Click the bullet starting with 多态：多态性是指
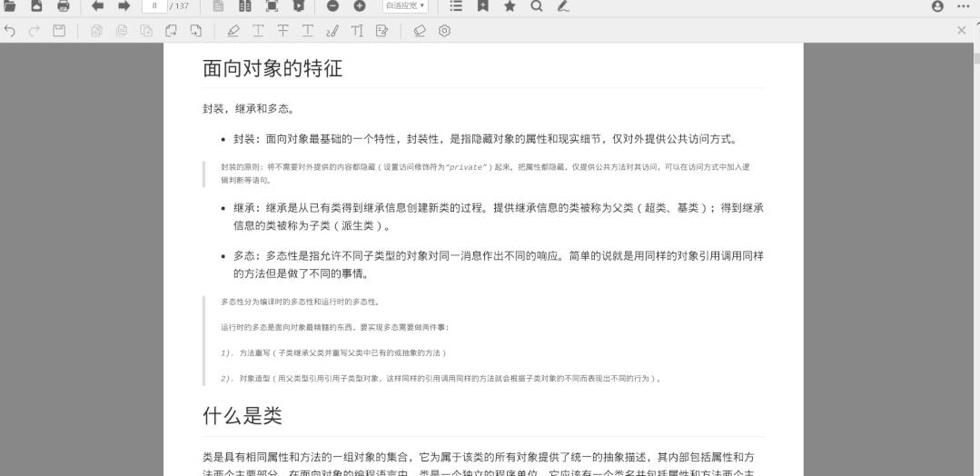980x476 pixels. pyautogui.click(x=499, y=264)
